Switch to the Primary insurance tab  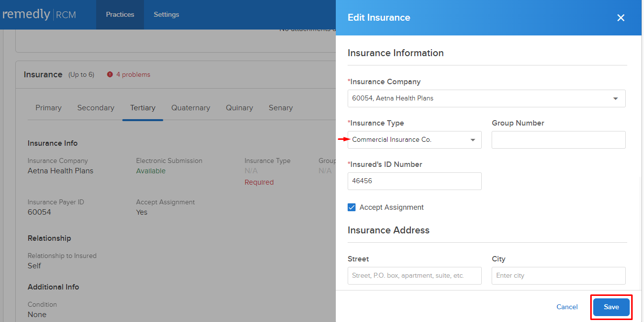coord(48,108)
